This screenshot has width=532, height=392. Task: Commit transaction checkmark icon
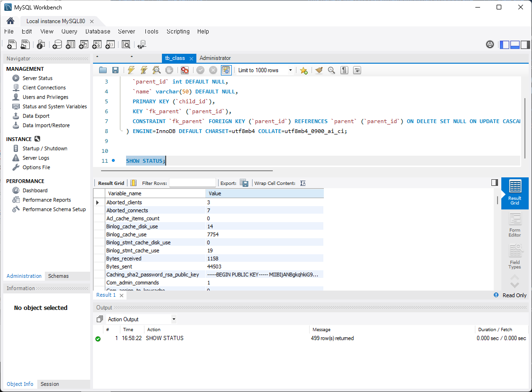pos(201,70)
